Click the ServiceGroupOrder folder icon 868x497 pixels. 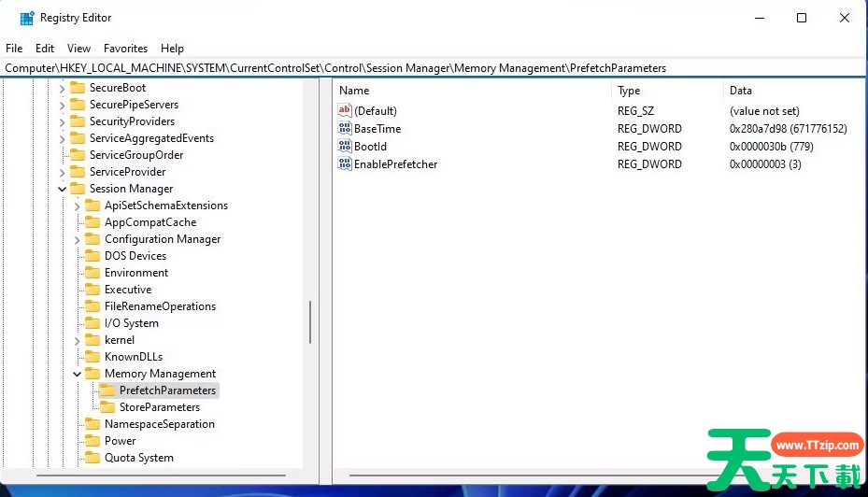[78, 155]
